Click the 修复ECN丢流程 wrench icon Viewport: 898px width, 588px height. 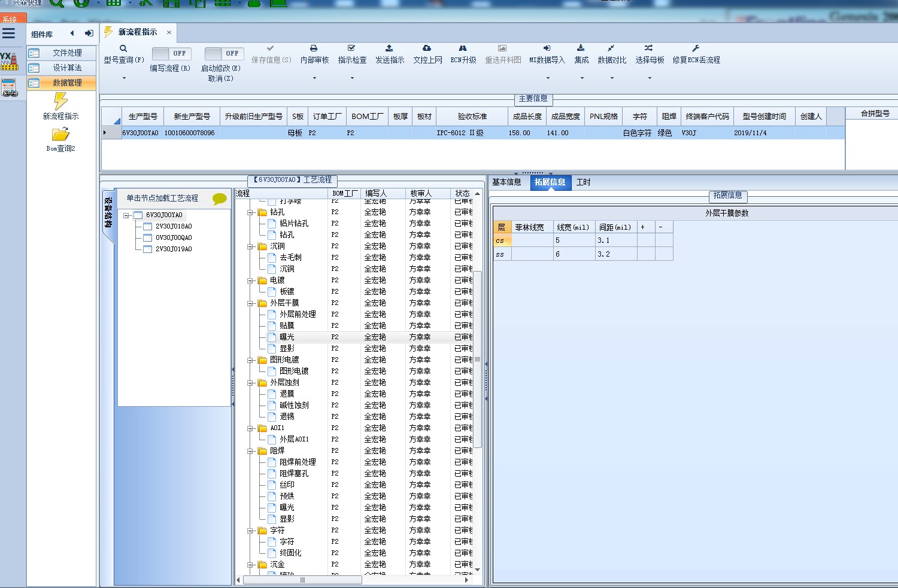[x=696, y=48]
